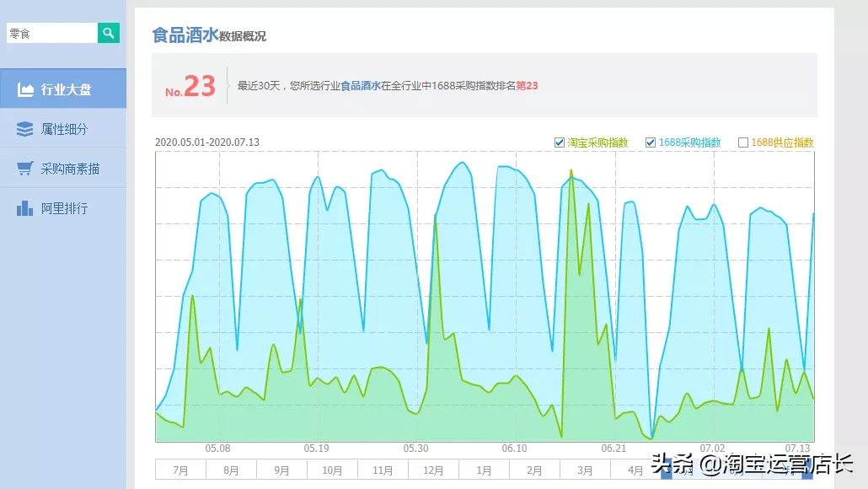Focus the search field containing 零食
The height and width of the screenshot is (489, 868).
(x=52, y=33)
